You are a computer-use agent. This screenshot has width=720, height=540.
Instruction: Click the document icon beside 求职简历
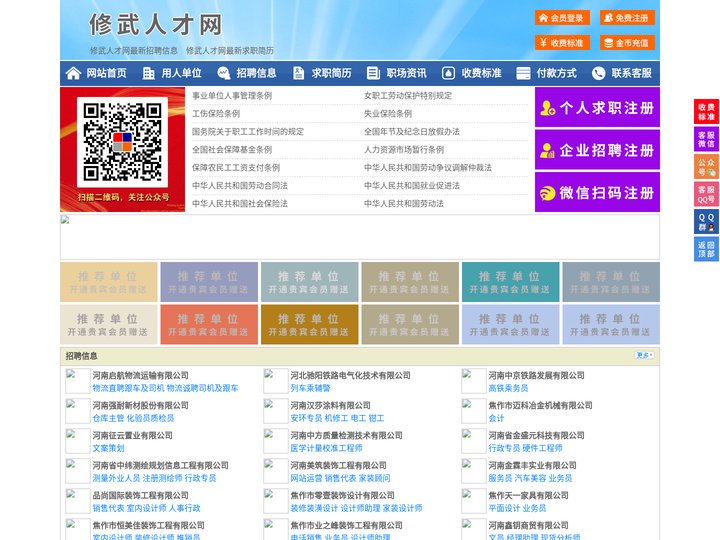(x=298, y=73)
